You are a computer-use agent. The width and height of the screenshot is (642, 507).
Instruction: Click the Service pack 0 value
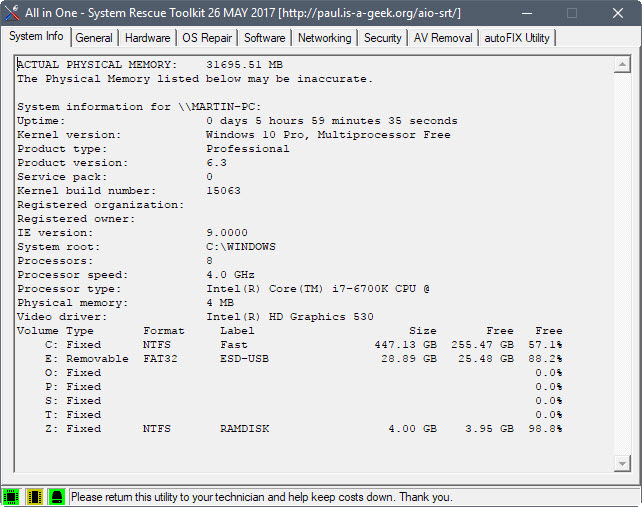click(209, 177)
